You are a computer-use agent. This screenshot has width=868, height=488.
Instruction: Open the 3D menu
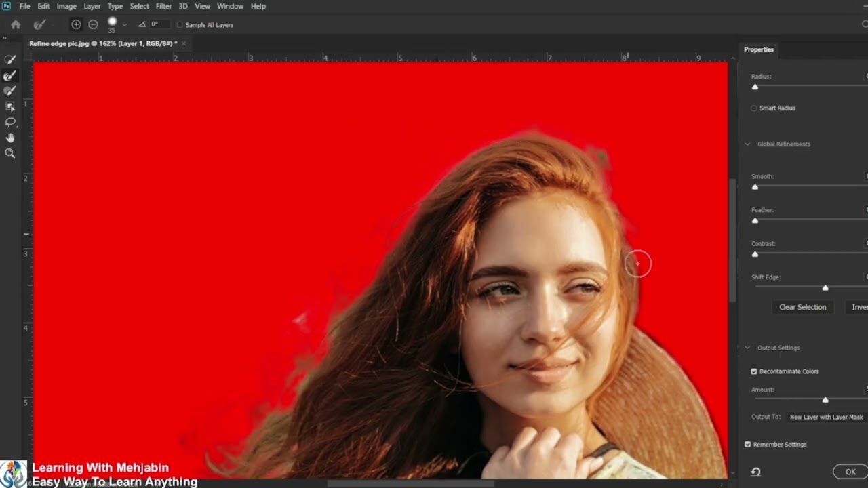[x=183, y=6]
